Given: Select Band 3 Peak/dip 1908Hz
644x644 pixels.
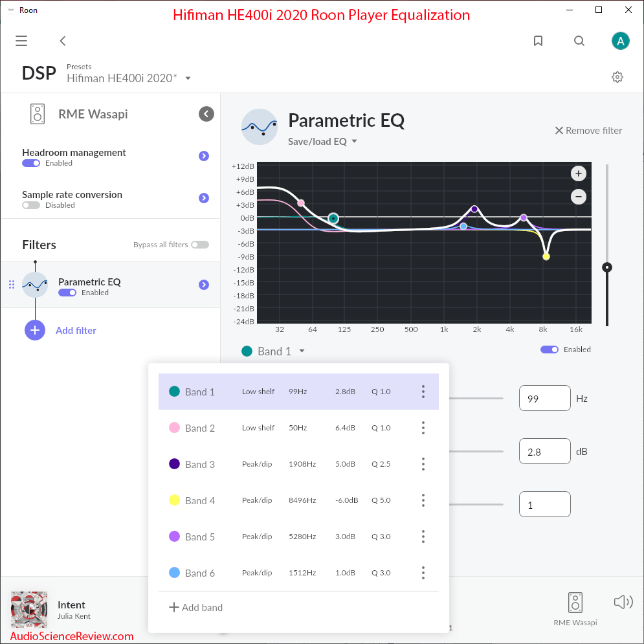Looking at the screenshot, I should point(298,464).
